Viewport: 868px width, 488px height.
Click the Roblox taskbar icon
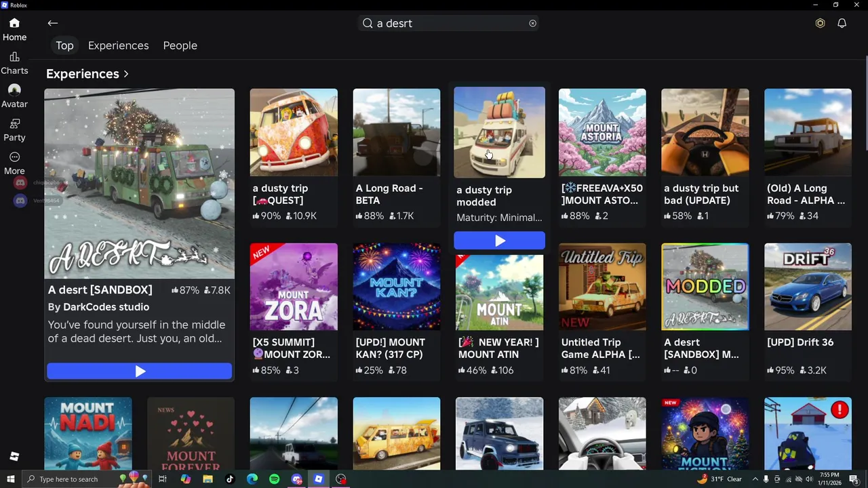point(319,479)
